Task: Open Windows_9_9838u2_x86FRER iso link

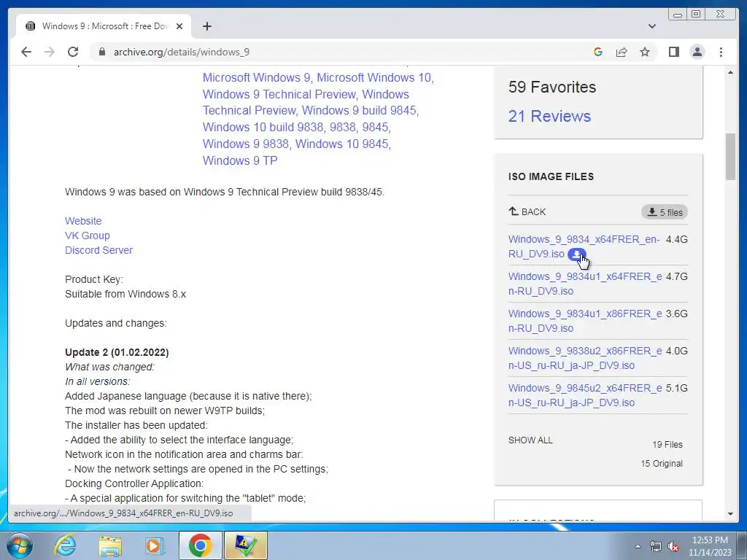Action: tap(584, 357)
